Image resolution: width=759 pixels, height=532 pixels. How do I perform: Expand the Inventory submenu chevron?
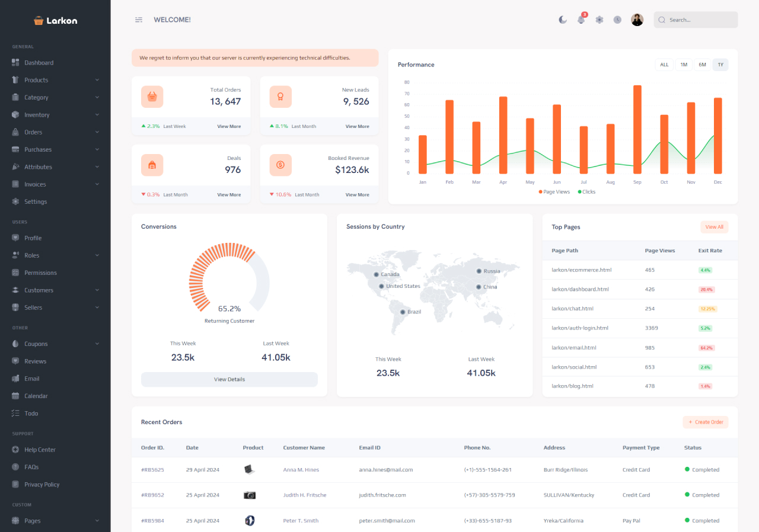[x=97, y=114]
